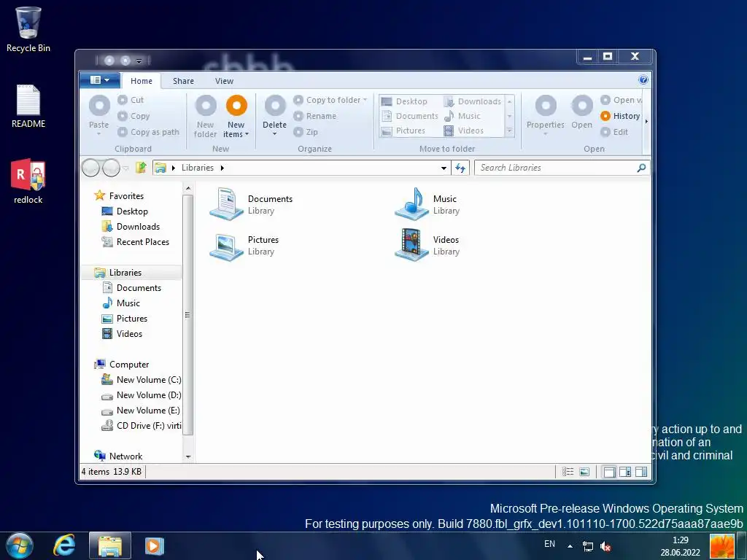Choose Music in Move to folder gallery
The width and height of the screenshot is (747, 560).
462,116
